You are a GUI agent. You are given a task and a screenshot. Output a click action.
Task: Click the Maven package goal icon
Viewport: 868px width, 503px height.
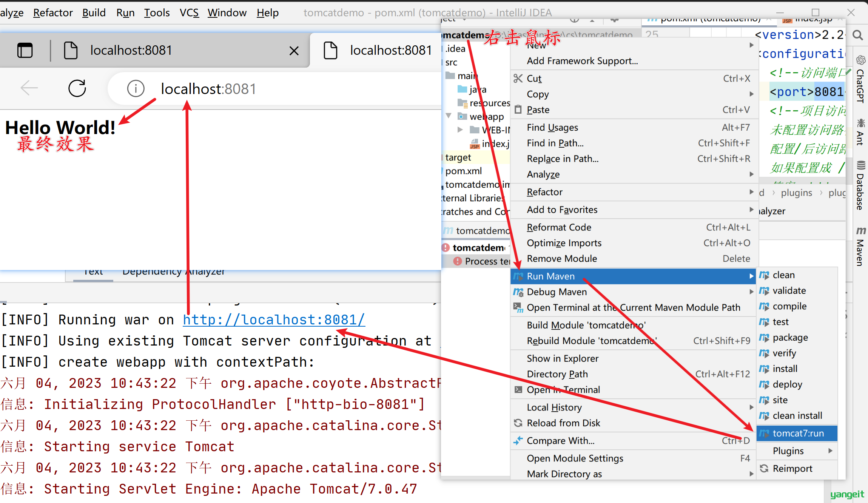coord(764,337)
